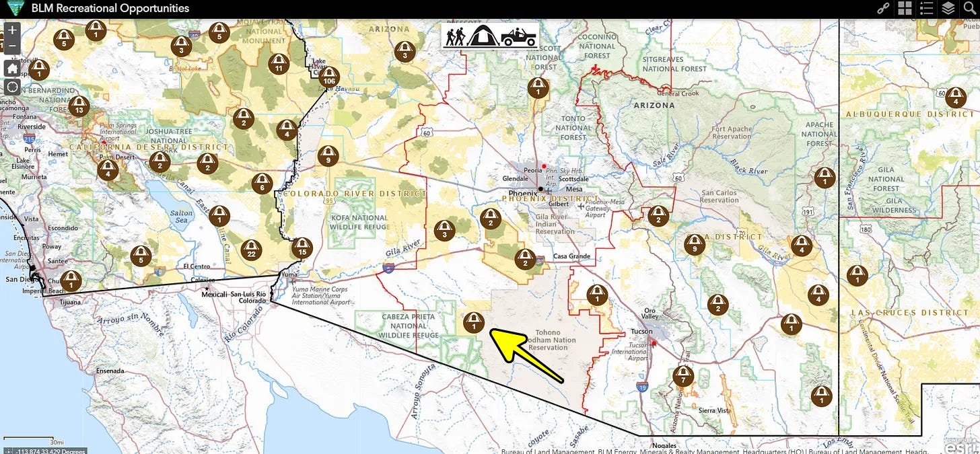Click the Tohono O'odham Nation Reservation label
Viewport: 980px width, 454px height.
[547, 340]
